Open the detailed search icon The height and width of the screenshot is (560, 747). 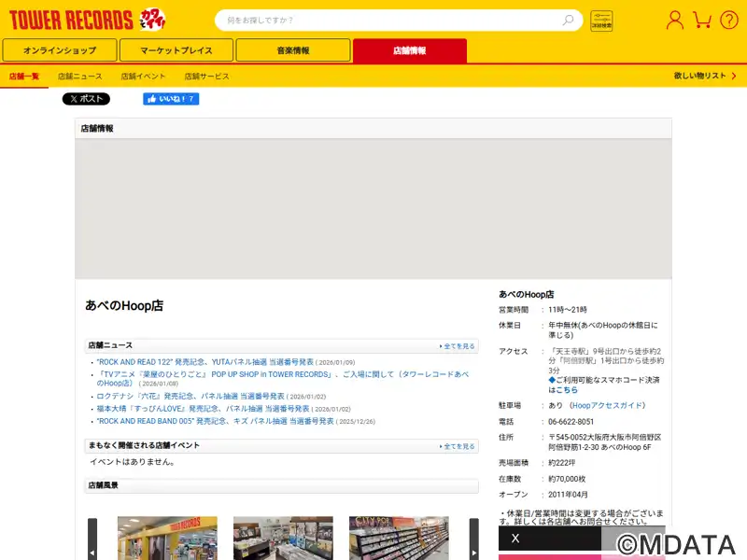click(x=601, y=21)
